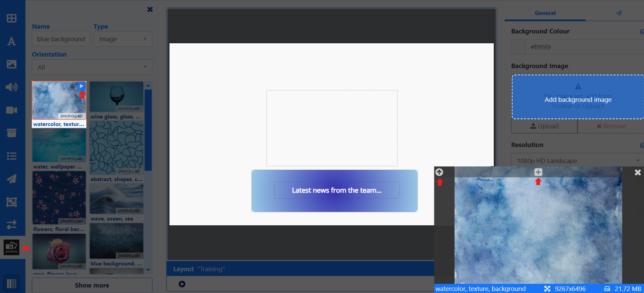
Task: Click the Upload button for background image
Action: [x=544, y=126]
